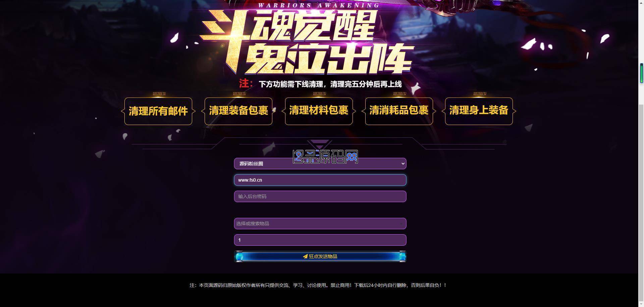This screenshot has height=307, width=644.
Task: Click the green vertical scrollbar thumb
Action: coord(641,73)
